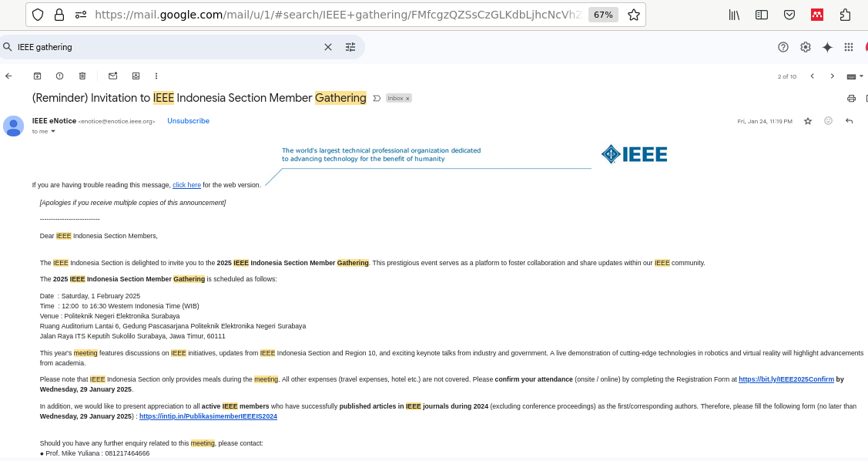
Task: Open the Google apps grid menu
Action: pos(849,47)
